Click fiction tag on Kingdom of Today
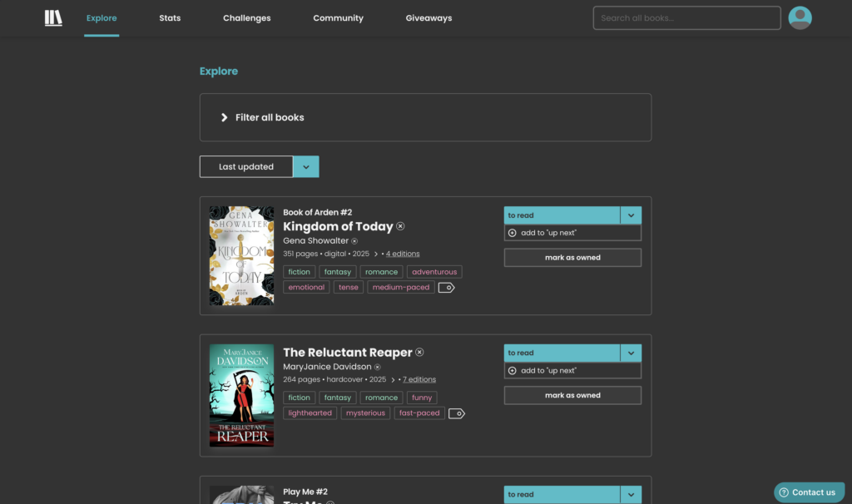 299,272
